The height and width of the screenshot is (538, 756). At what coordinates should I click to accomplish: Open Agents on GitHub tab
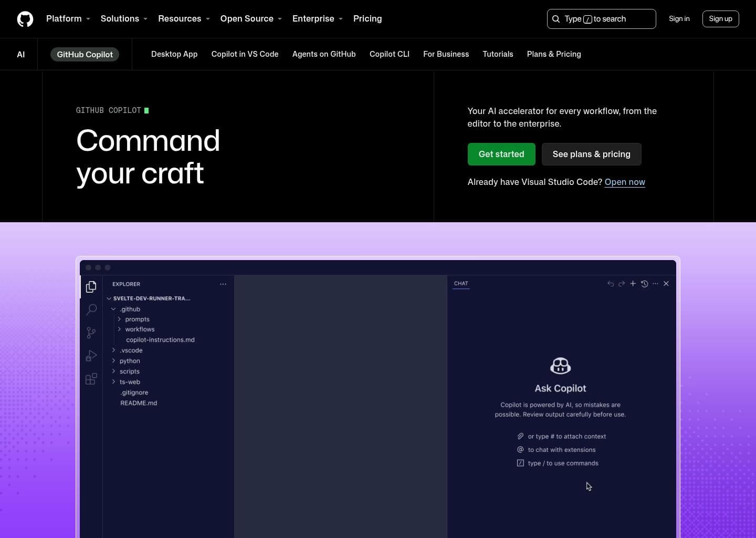coord(324,54)
